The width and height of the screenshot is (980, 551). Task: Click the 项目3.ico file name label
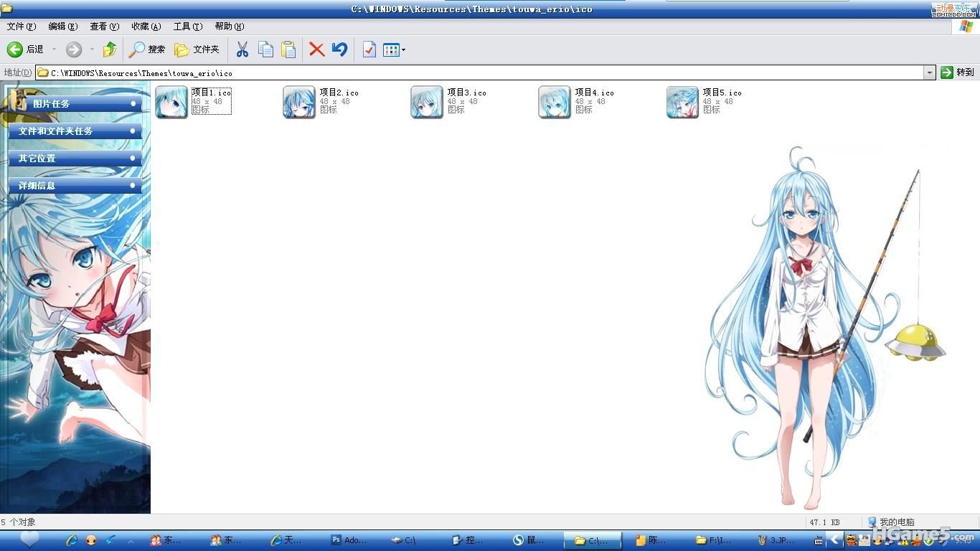pos(466,93)
